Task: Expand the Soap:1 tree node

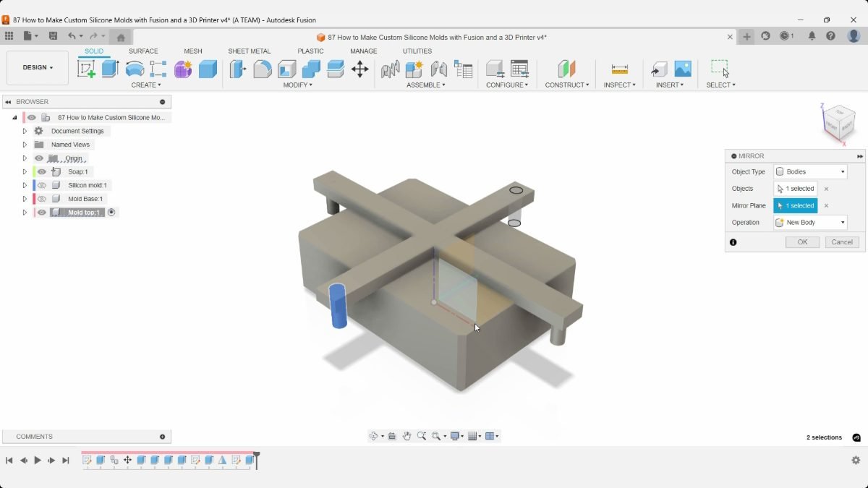Action: 25,171
